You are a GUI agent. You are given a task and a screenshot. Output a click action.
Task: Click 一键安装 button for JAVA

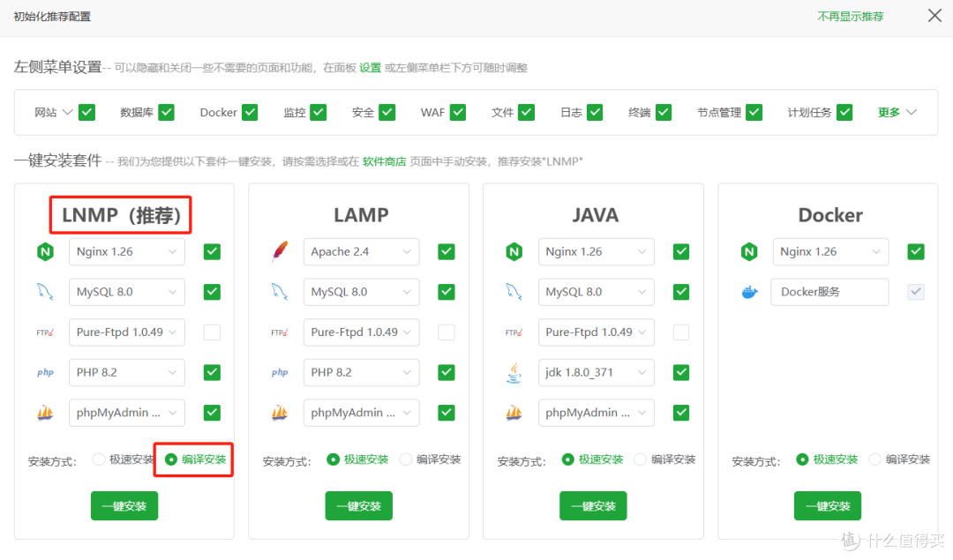(x=593, y=506)
